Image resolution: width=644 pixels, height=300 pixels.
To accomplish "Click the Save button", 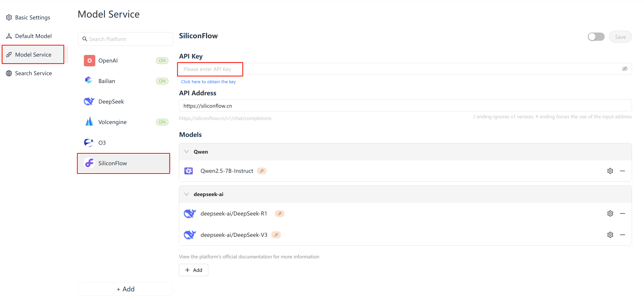I will pyautogui.click(x=620, y=37).
